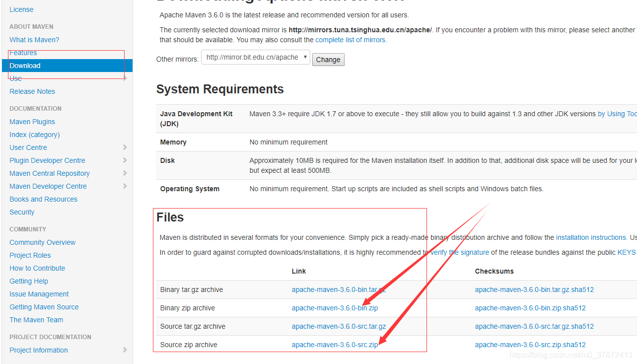Open the src.zip.sha512 checksum link
The width and height of the screenshot is (637, 364).
click(530, 345)
